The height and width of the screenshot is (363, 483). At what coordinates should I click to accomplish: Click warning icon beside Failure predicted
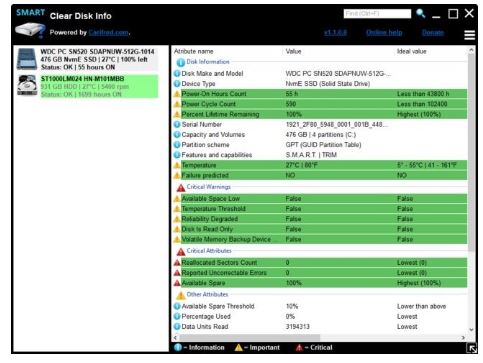(177, 175)
